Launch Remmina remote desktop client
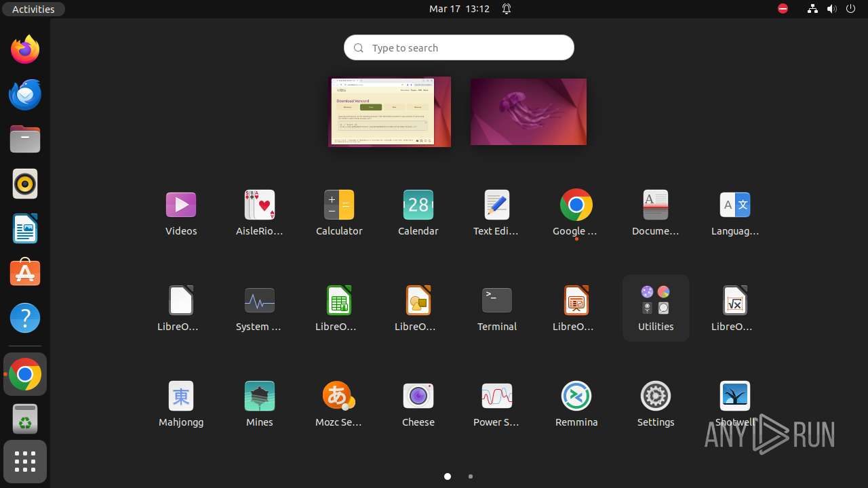Screen dimensions: 868x488 pos(576,404)
